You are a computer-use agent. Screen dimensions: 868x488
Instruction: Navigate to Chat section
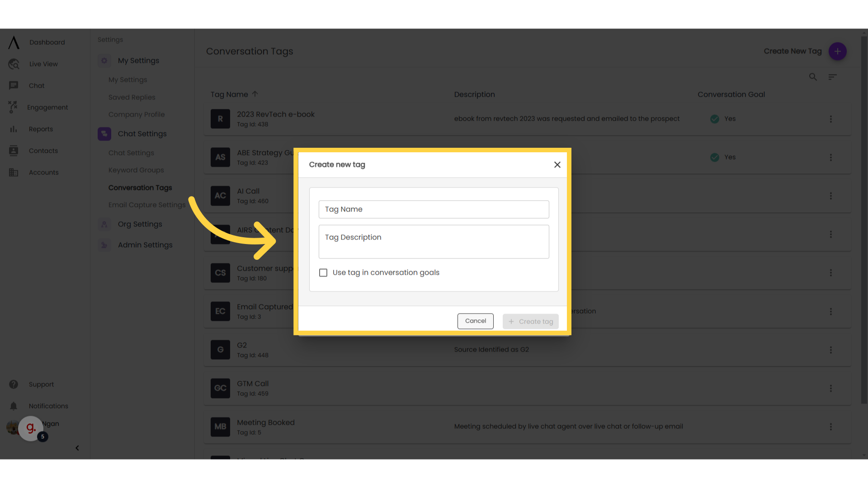[36, 85]
